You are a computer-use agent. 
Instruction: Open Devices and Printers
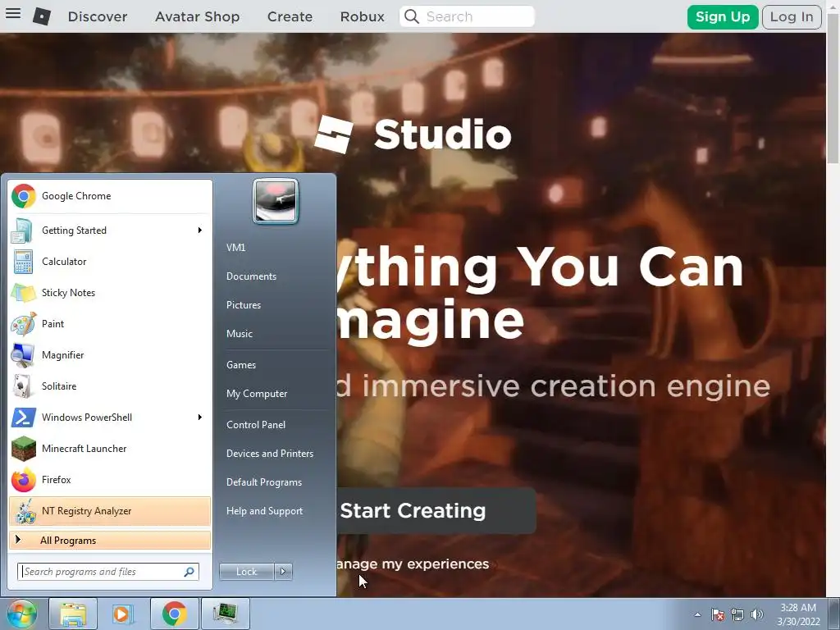(269, 454)
